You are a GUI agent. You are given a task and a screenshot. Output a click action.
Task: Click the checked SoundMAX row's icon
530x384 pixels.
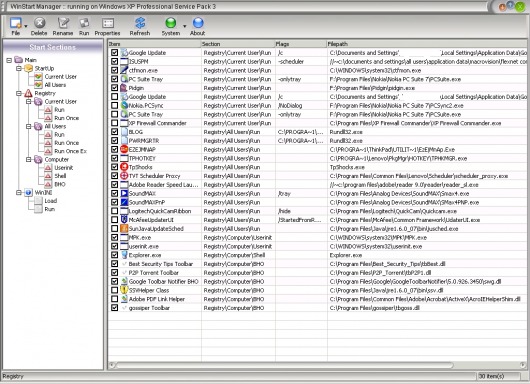tap(124, 193)
